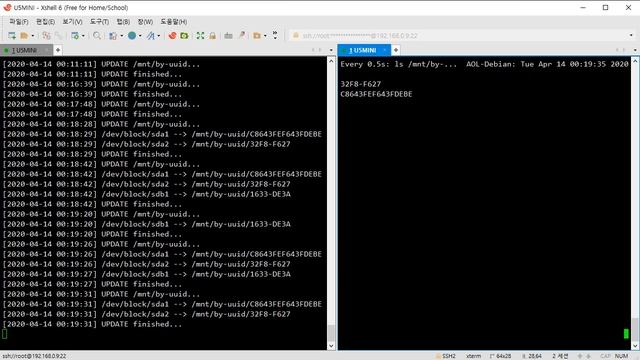Toggle full screen with green arrows icon

200,36
